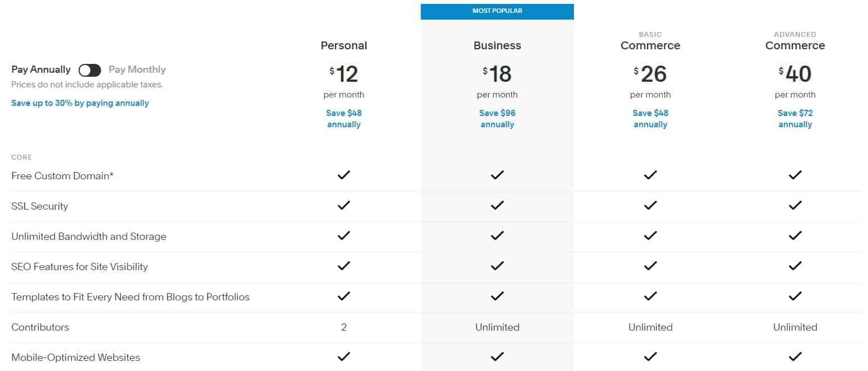The height and width of the screenshot is (371, 868).
Task: Toggle the Pay Annually/Monthly switch
Action: (x=90, y=70)
